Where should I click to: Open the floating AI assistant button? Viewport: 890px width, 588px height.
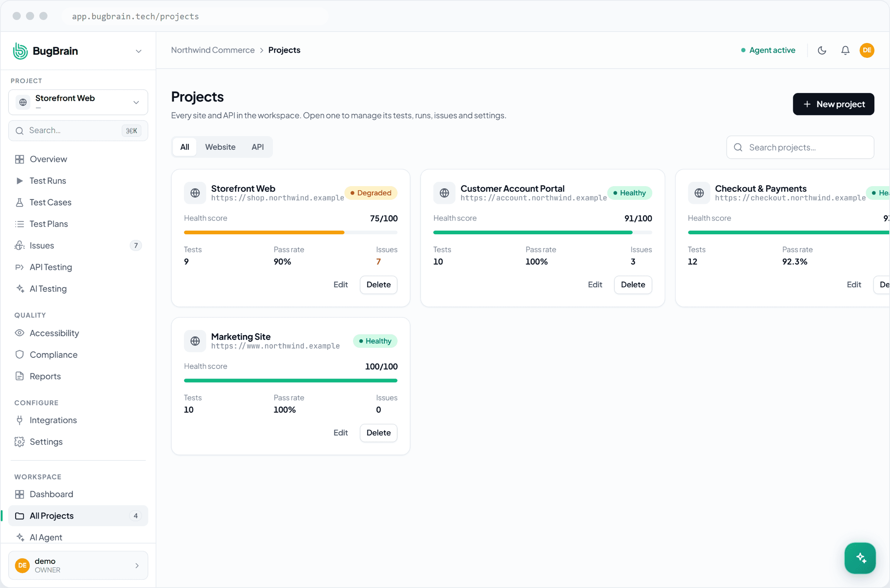point(860,558)
